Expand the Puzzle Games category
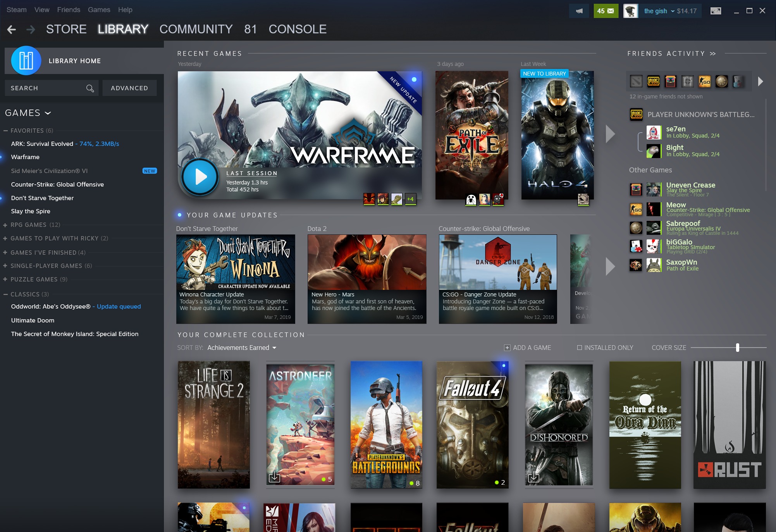 5,279
